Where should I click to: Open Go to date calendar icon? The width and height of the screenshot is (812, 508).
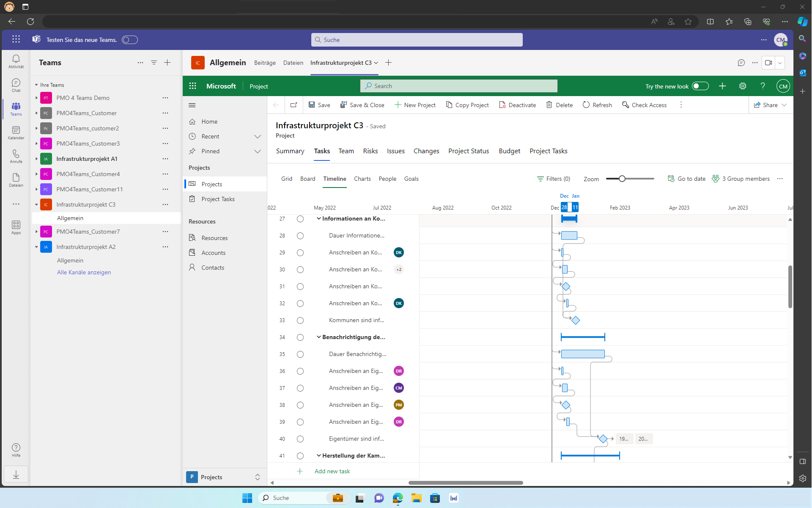point(671,179)
